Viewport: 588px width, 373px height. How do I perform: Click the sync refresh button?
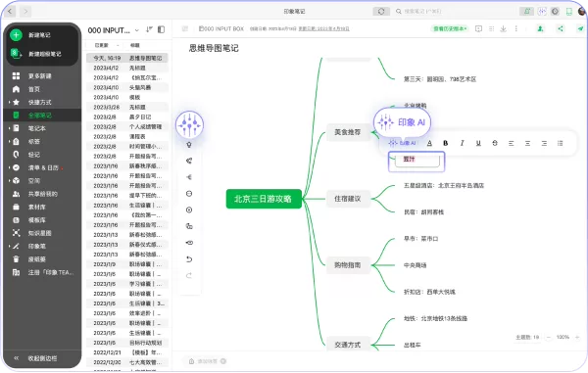tap(381, 12)
